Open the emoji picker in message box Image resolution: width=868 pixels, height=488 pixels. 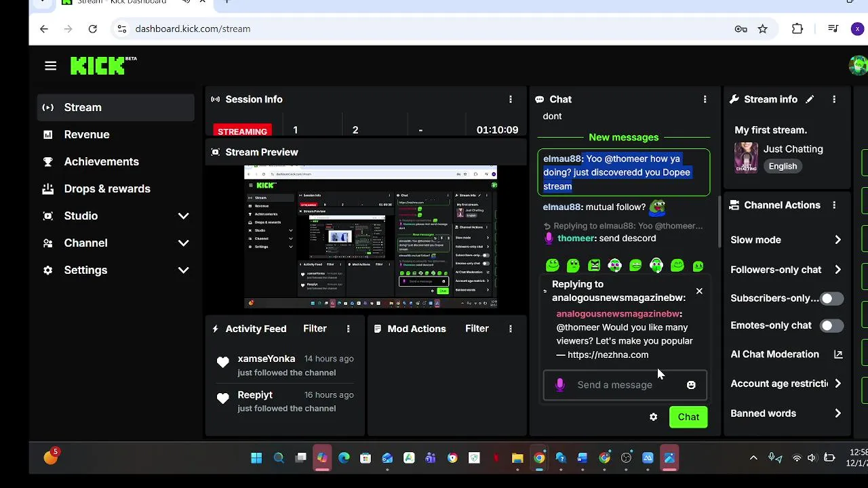pos(691,385)
